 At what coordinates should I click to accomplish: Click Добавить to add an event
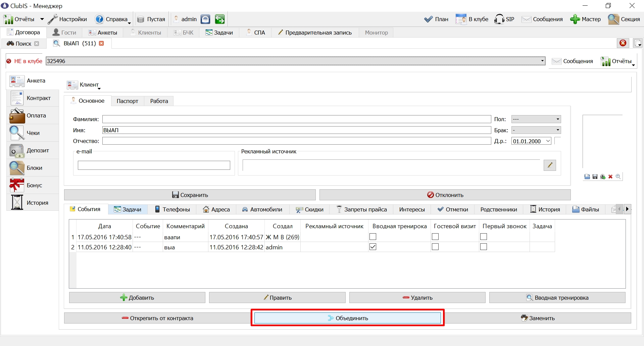[137, 298]
